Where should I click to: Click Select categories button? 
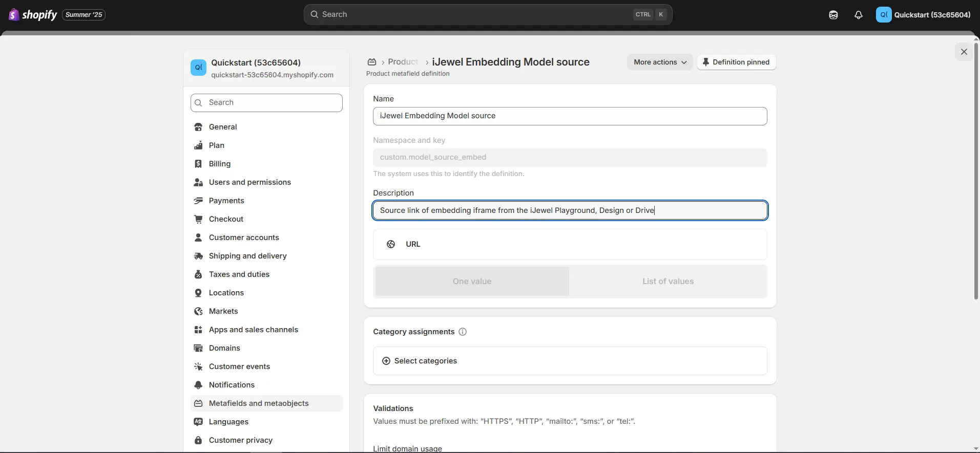click(x=570, y=361)
